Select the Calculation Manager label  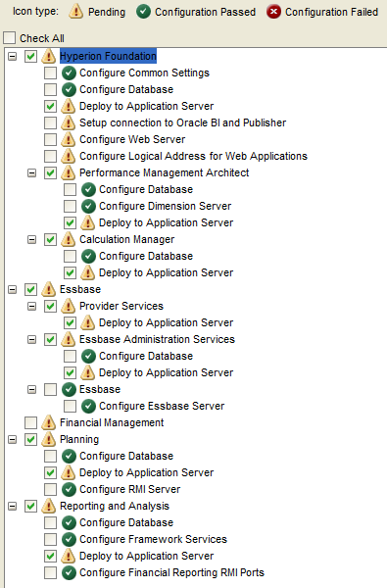pyautogui.click(x=126, y=239)
